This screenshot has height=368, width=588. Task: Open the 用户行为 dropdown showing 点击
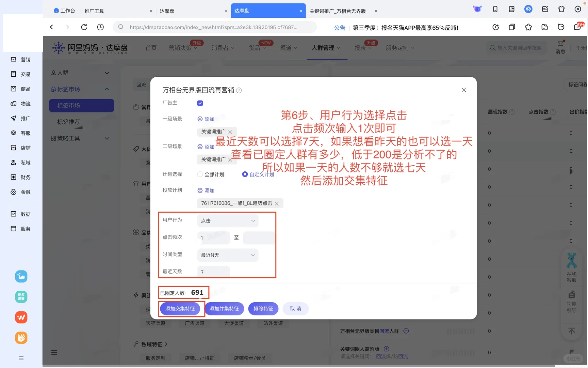pyautogui.click(x=227, y=221)
